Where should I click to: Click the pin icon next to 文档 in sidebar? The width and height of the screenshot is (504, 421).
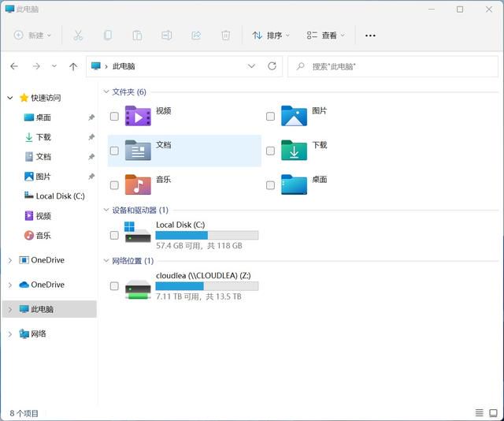click(x=91, y=157)
